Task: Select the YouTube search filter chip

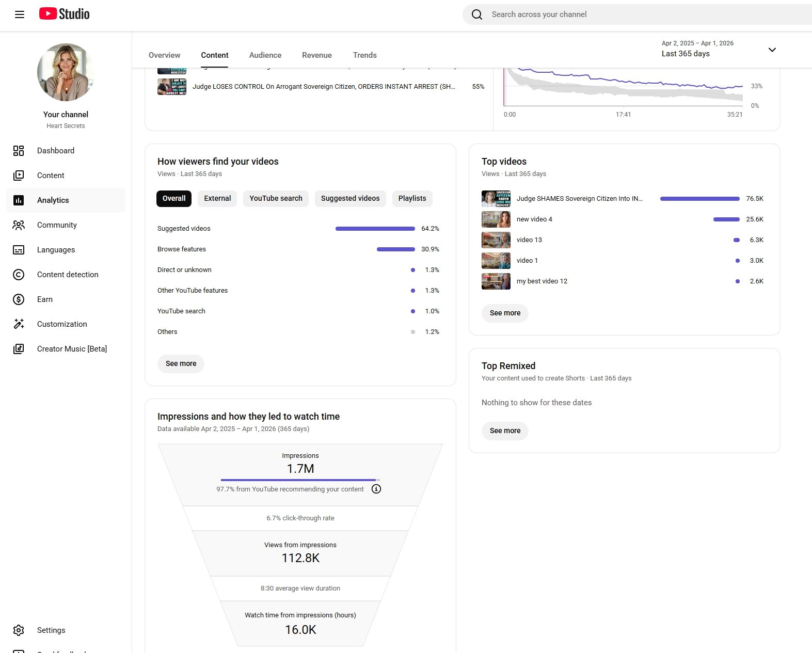Action: click(276, 199)
